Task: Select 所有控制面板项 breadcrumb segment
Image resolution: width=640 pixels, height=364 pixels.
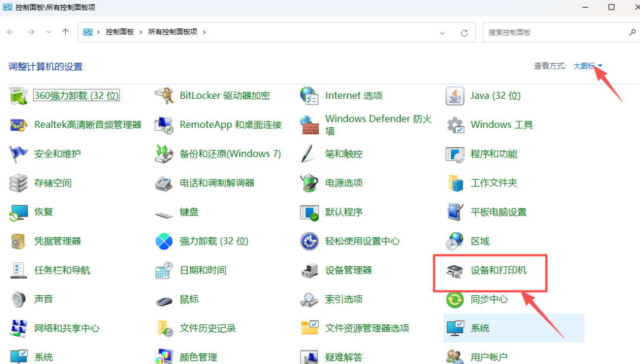Action: point(173,32)
